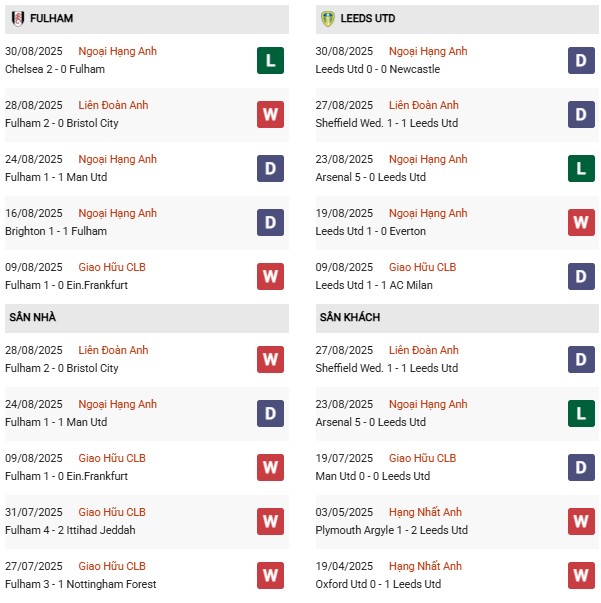This screenshot has height=603, width=601.
Task: Click the D badge for Brighton 1-1 Fulham
Action: 270,222
